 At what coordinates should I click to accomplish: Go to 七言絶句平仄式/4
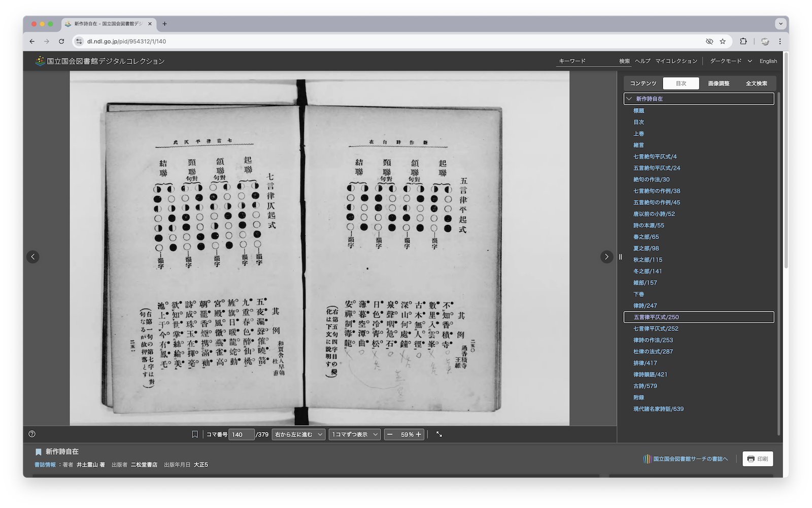coord(655,156)
